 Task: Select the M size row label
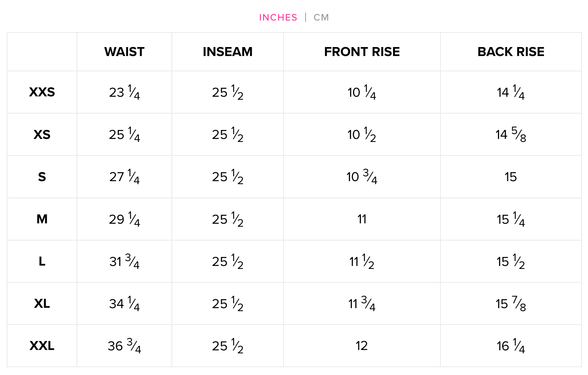point(42,219)
